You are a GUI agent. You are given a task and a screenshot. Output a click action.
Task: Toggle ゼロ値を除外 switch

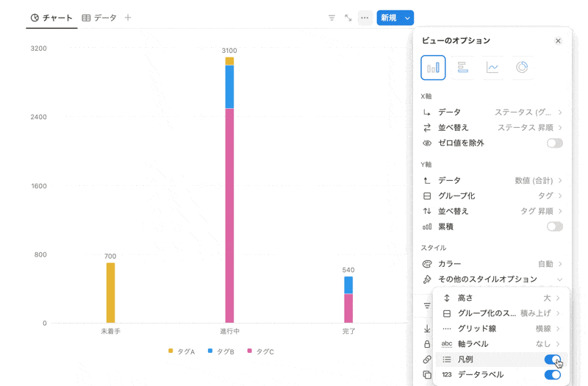pyautogui.click(x=555, y=143)
